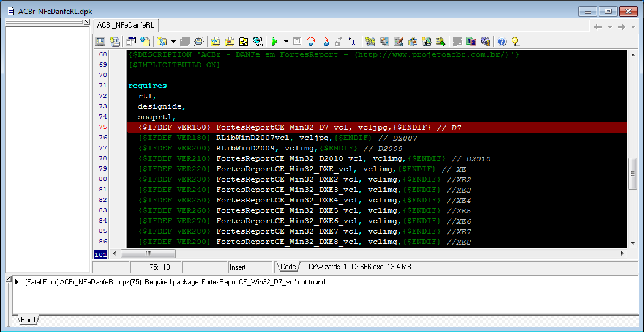
Task: Click the 'requires' keyword on line 71
Action: (x=148, y=86)
